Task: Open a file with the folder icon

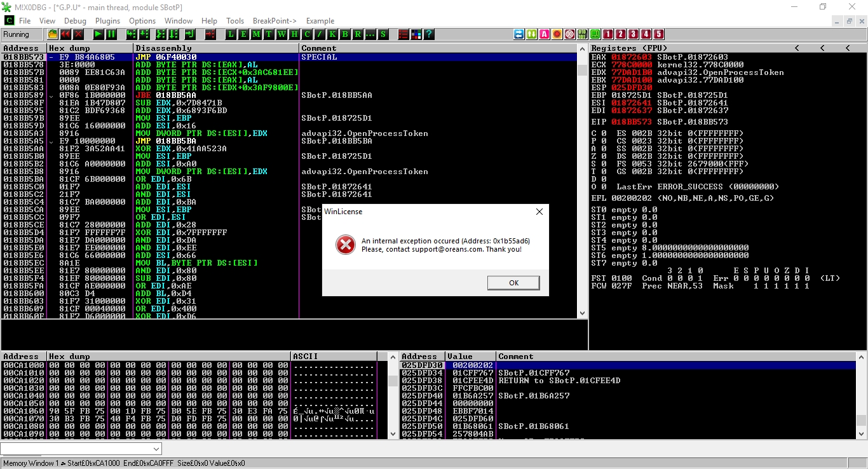Action: tap(53, 34)
